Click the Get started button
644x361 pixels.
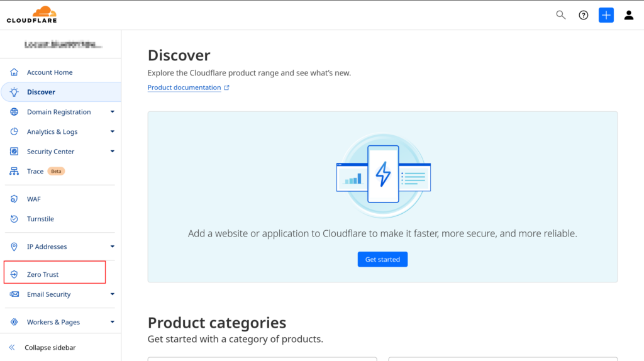pyautogui.click(x=382, y=259)
